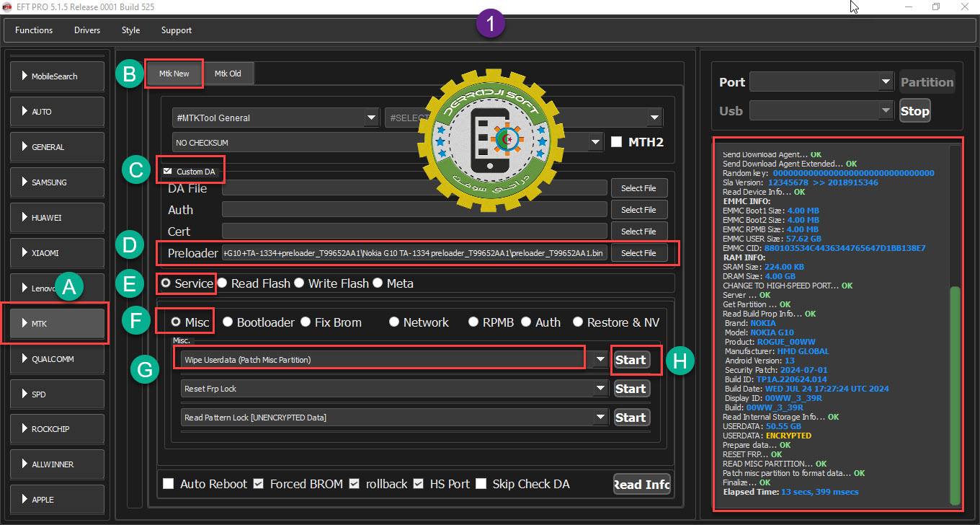Toggle the HS Port checkbox
Image resolution: width=980 pixels, height=525 pixels.
point(419,484)
